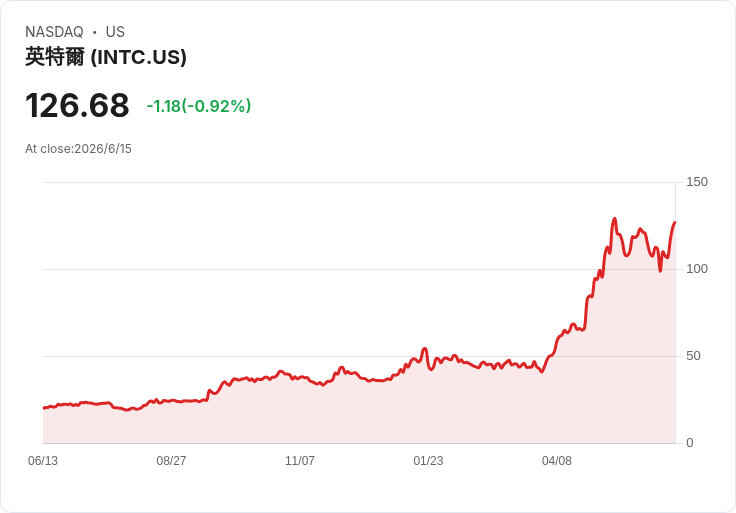
Task: Click the price spike near the 01/23 date
Action: point(424,349)
